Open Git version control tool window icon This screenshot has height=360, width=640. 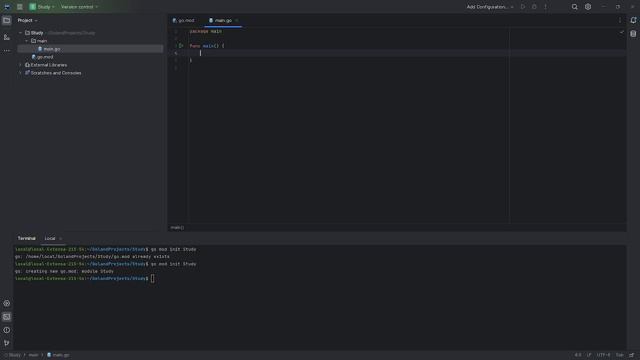pyautogui.click(x=7, y=343)
